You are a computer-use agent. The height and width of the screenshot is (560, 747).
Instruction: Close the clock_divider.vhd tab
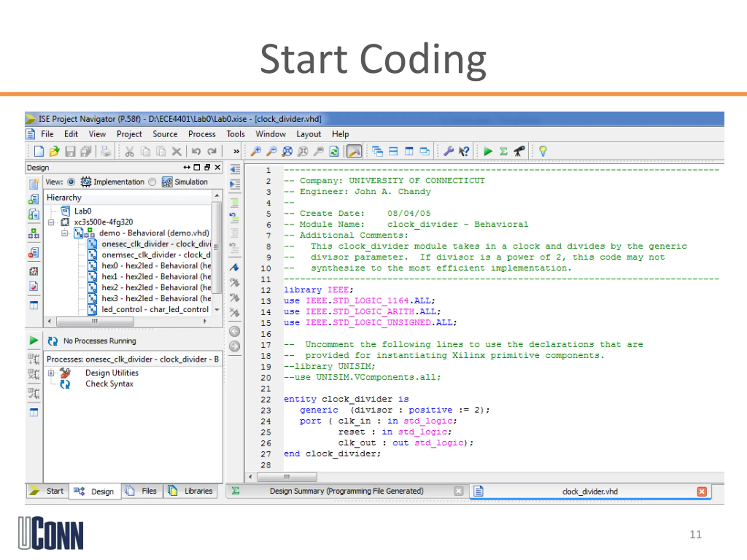point(701,491)
